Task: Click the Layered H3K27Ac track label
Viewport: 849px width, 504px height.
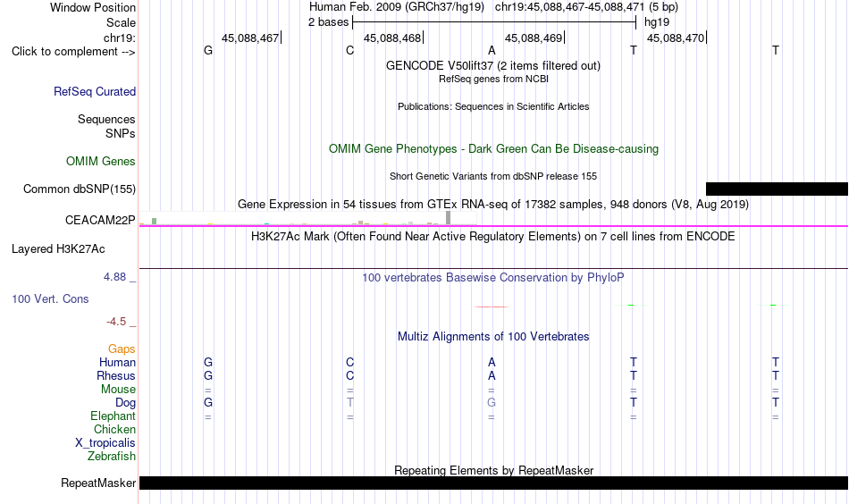Action: (x=58, y=249)
